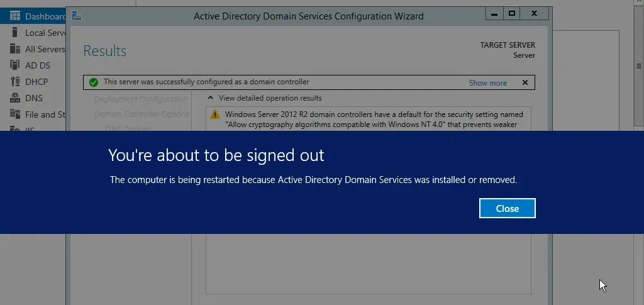Screen dimensions: 644x305
Task: Click the yellow warning icon in results
Action: 215,114
